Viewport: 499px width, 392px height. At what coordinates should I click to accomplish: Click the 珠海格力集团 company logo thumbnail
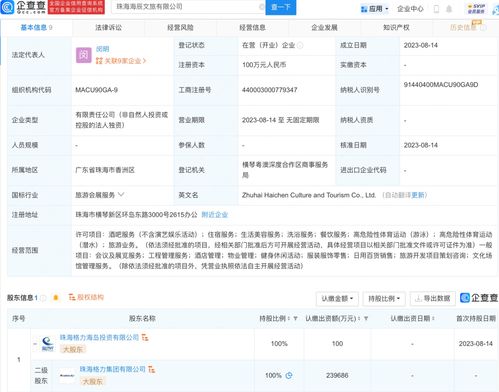[67, 375]
